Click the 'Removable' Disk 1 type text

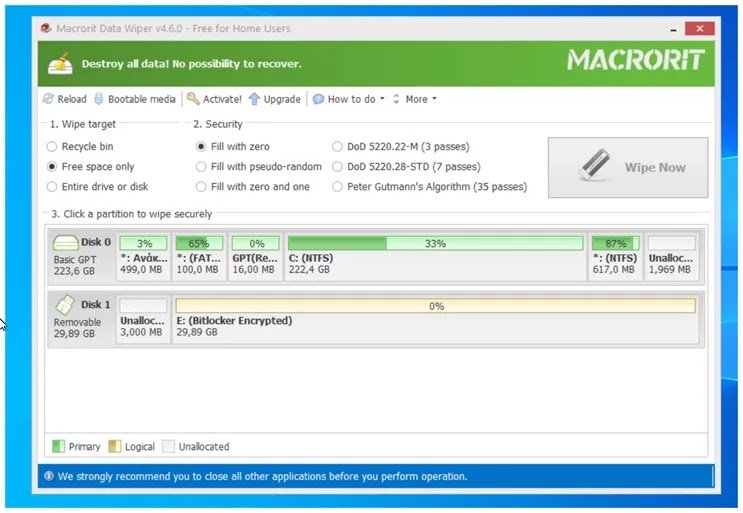pyautogui.click(x=77, y=322)
